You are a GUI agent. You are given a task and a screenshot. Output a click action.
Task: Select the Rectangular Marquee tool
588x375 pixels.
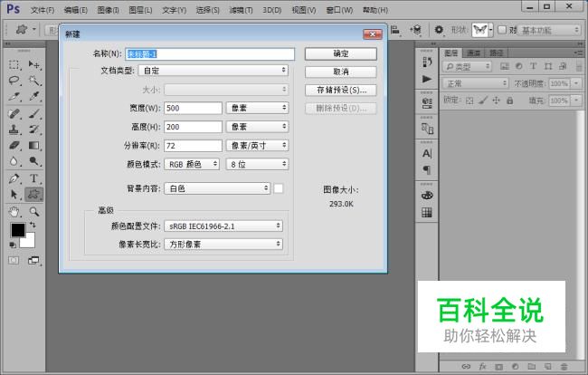pyautogui.click(x=14, y=65)
